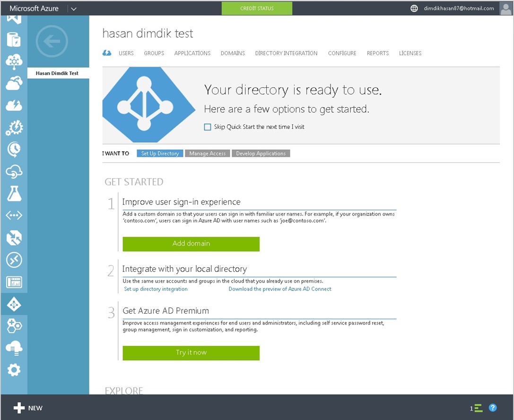Switch to the CONFIGURE tab
514x420 pixels.
(342, 53)
